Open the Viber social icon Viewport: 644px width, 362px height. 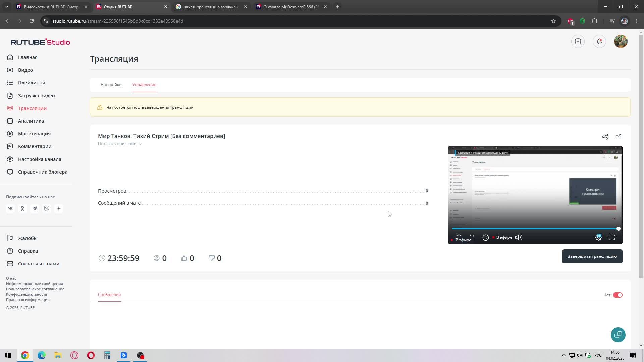(47, 208)
